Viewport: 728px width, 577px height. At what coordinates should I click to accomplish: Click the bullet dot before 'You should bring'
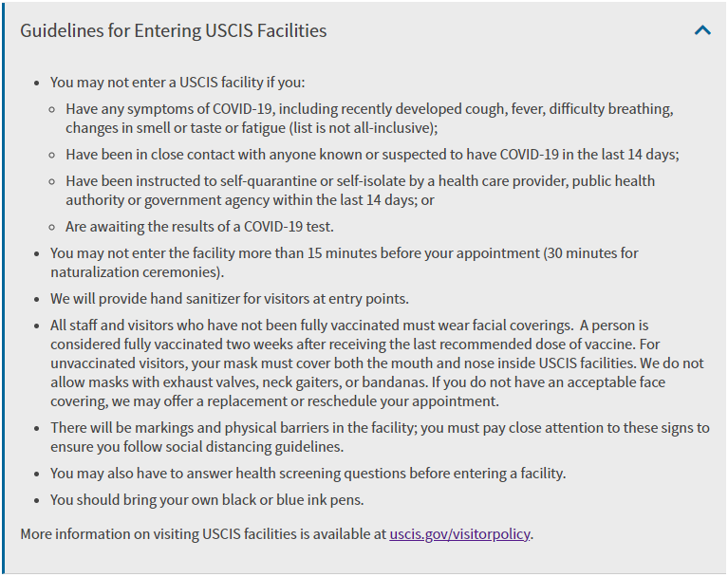[37, 500]
